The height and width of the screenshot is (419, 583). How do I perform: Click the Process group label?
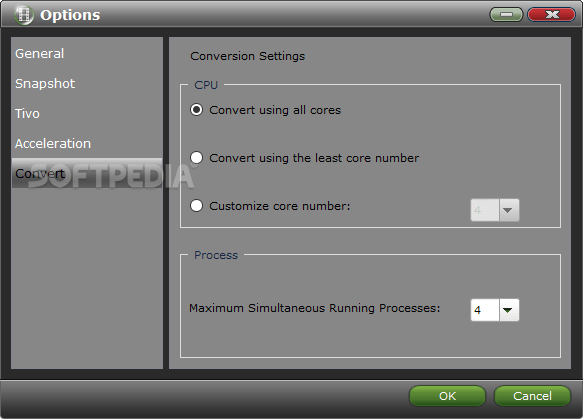216,255
